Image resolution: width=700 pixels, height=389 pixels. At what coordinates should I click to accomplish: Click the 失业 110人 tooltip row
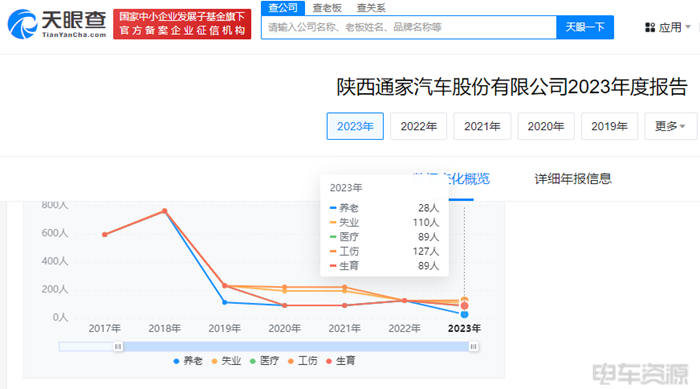[384, 222]
